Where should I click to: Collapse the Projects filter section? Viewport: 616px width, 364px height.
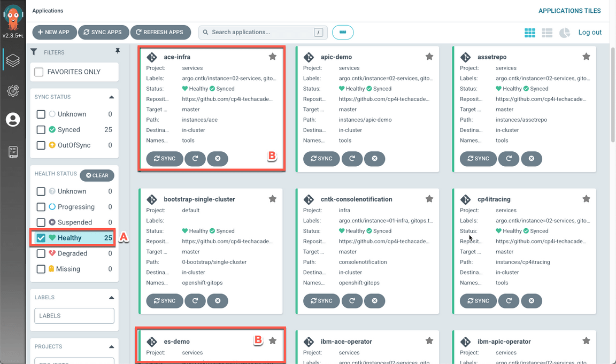click(111, 347)
